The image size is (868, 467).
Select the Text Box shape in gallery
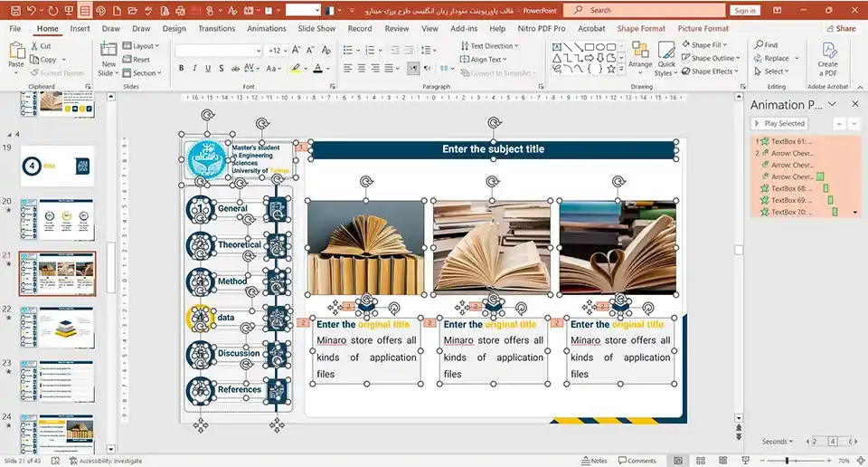point(557,47)
